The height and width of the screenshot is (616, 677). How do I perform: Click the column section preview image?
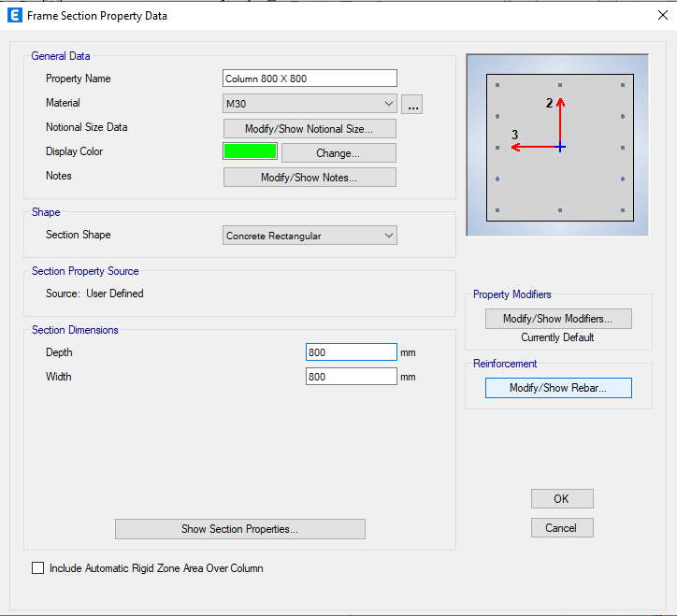pos(559,148)
